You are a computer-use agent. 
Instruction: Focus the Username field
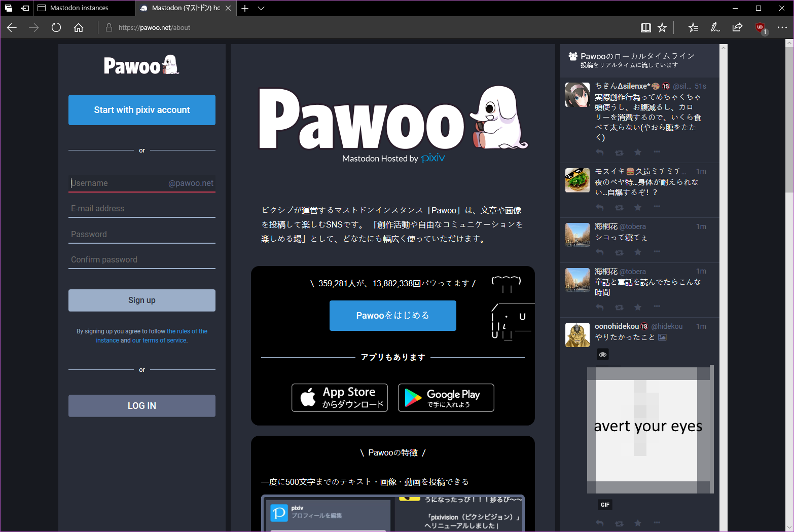(x=142, y=183)
